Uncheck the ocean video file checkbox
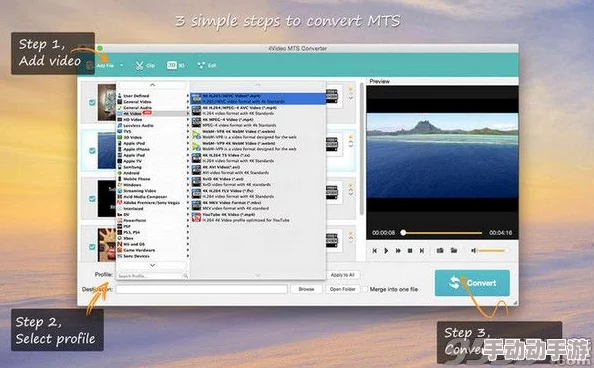 click(92, 150)
